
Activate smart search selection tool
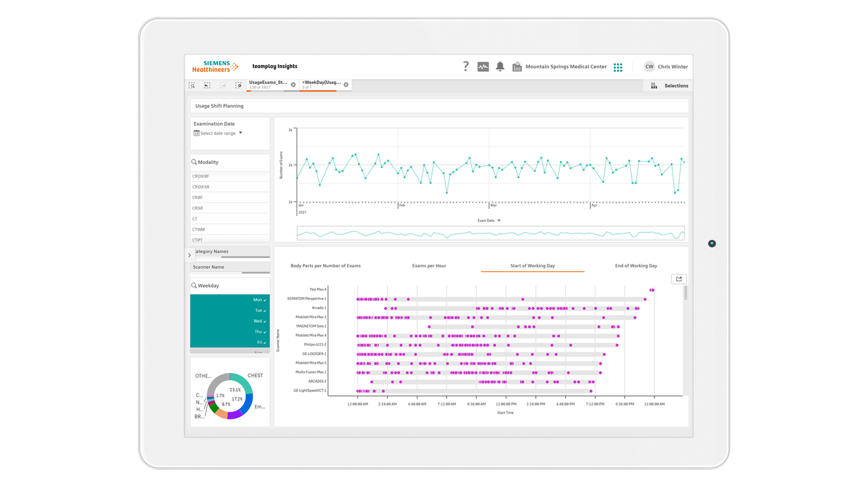click(x=192, y=86)
